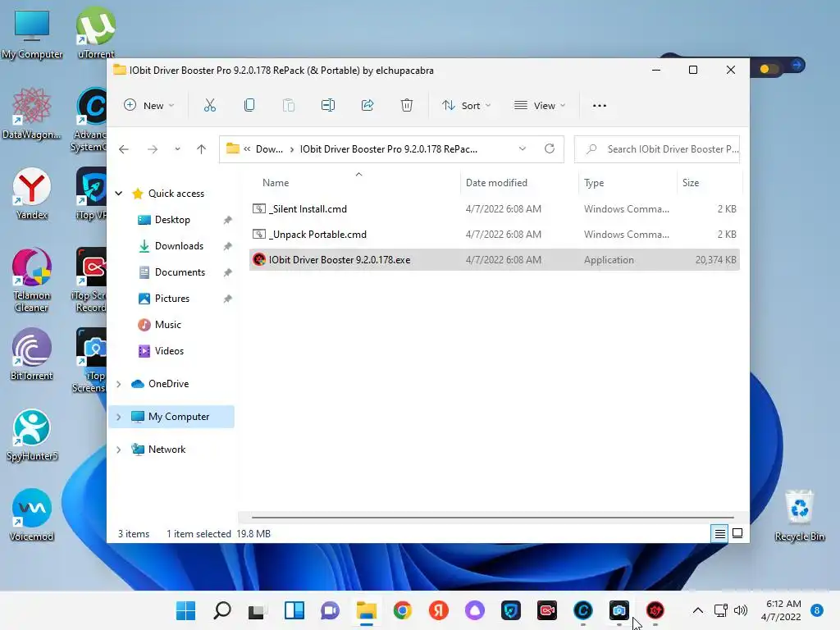Expand the OneDrive tree node
This screenshot has height=630, width=840.
click(x=119, y=384)
